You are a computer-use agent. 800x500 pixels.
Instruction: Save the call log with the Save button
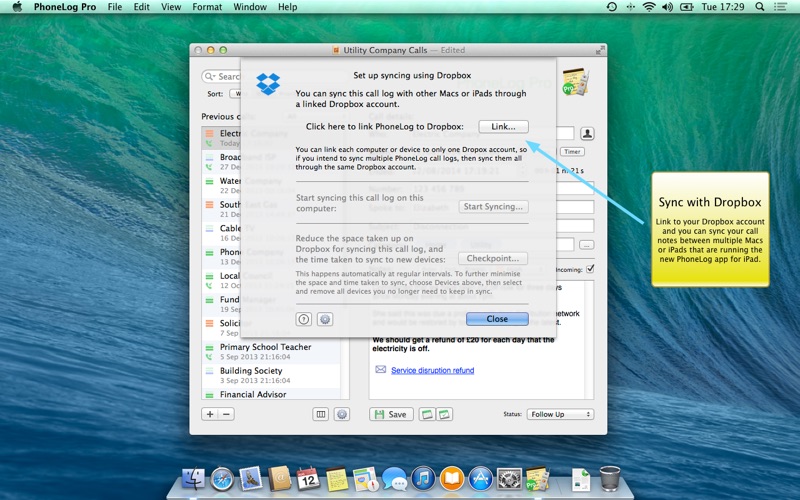tap(390, 414)
